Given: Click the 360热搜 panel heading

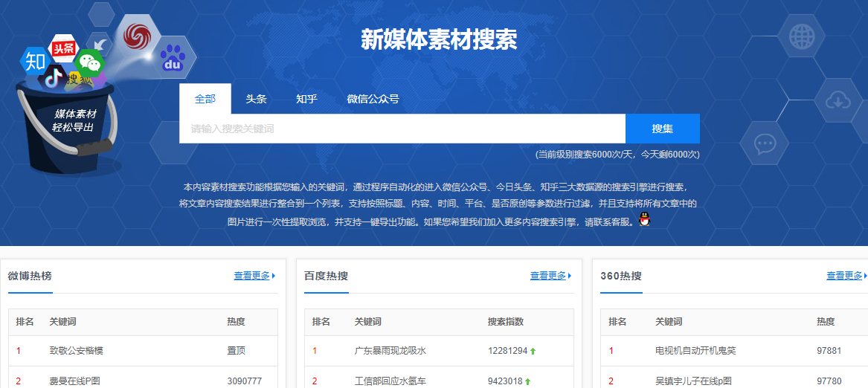Looking at the screenshot, I should [621, 277].
